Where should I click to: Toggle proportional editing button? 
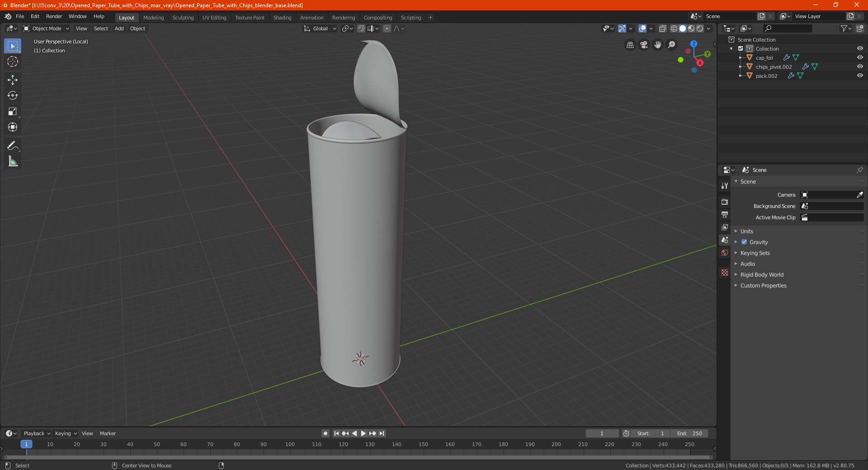click(387, 28)
